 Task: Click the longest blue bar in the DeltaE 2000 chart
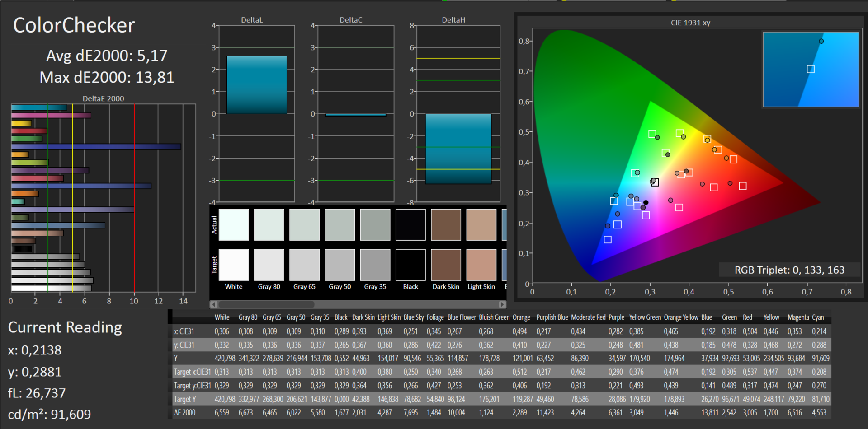click(x=96, y=147)
